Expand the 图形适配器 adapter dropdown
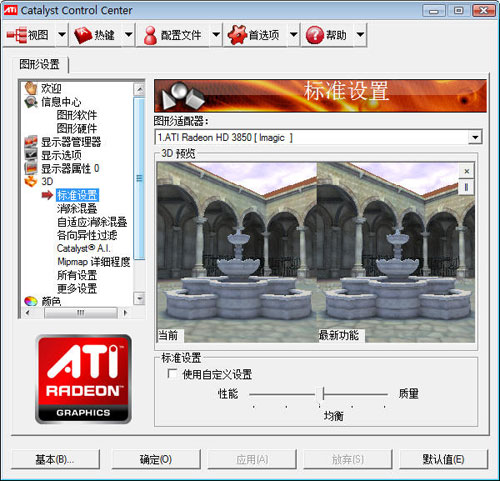The image size is (500, 481). pos(475,137)
